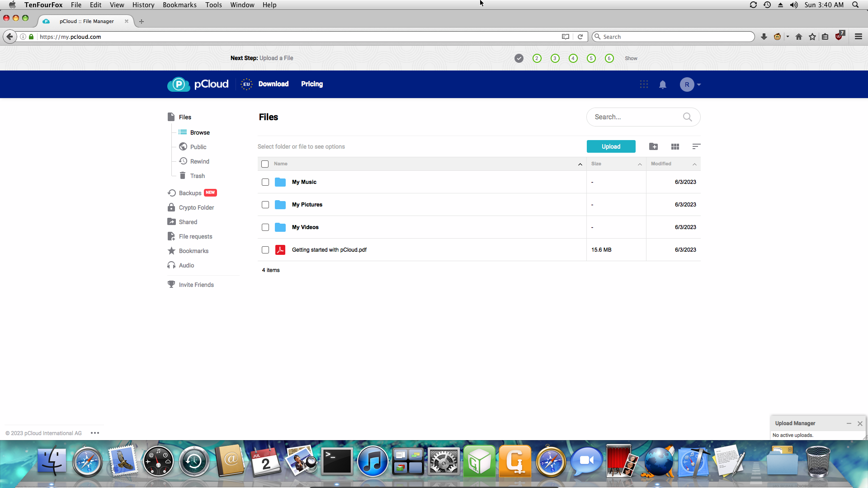Open the Tools menu
This screenshot has width=868, height=488.
pos(213,5)
